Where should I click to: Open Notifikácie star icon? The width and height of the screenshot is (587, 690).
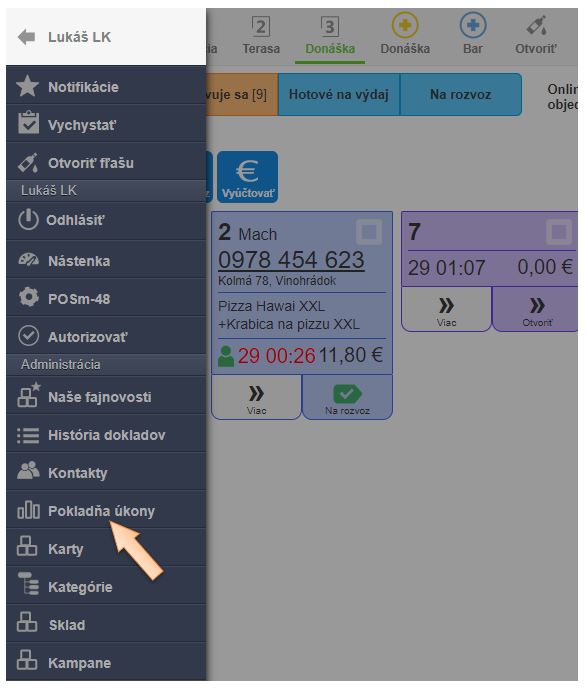[x=28, y=86]
